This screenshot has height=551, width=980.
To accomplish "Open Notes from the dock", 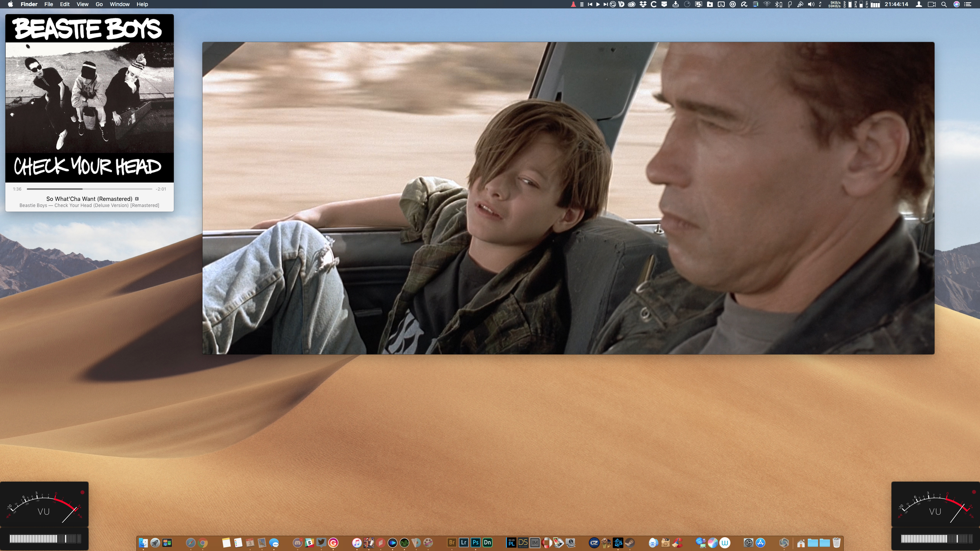I will click(x=226, y=543).
